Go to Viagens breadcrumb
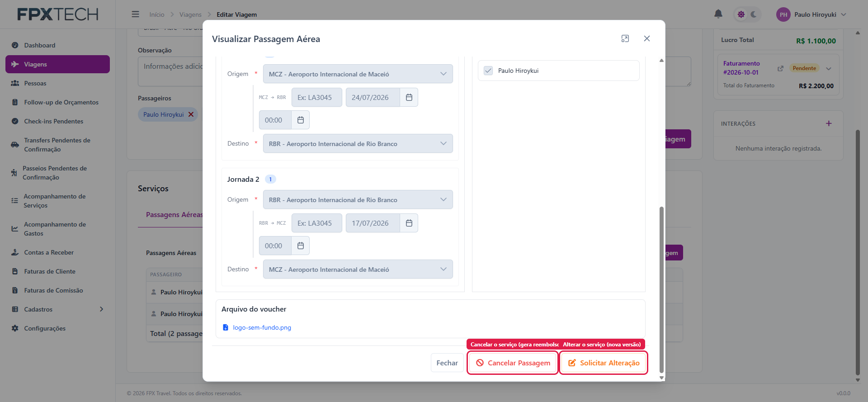 coord(190,14)
